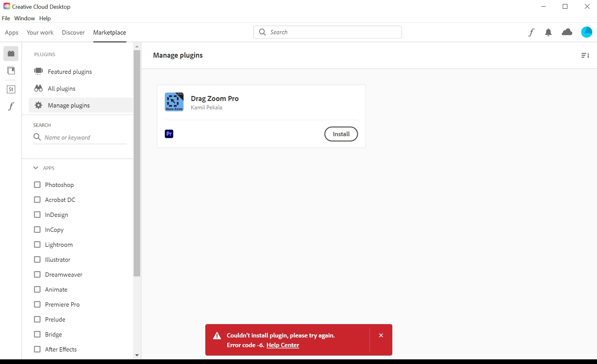
Task: Check the Premiere Pro filter checkbox
Action: [x=37, y=304]
